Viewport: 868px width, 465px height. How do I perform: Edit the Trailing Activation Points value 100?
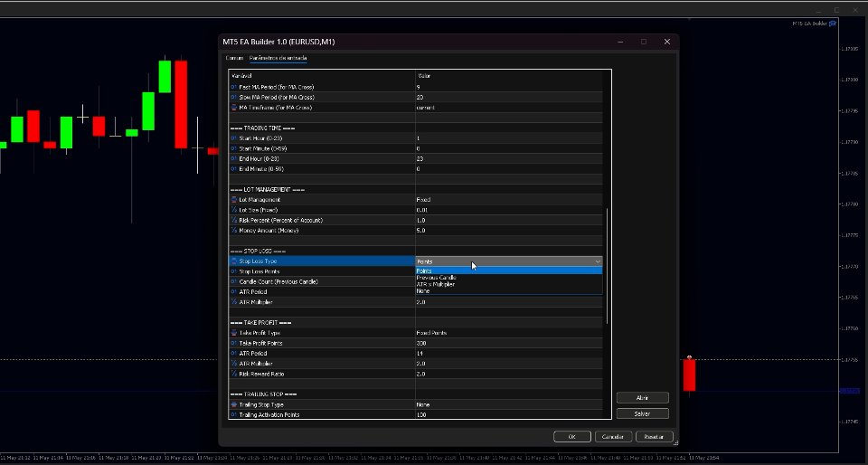pos(509,414)
